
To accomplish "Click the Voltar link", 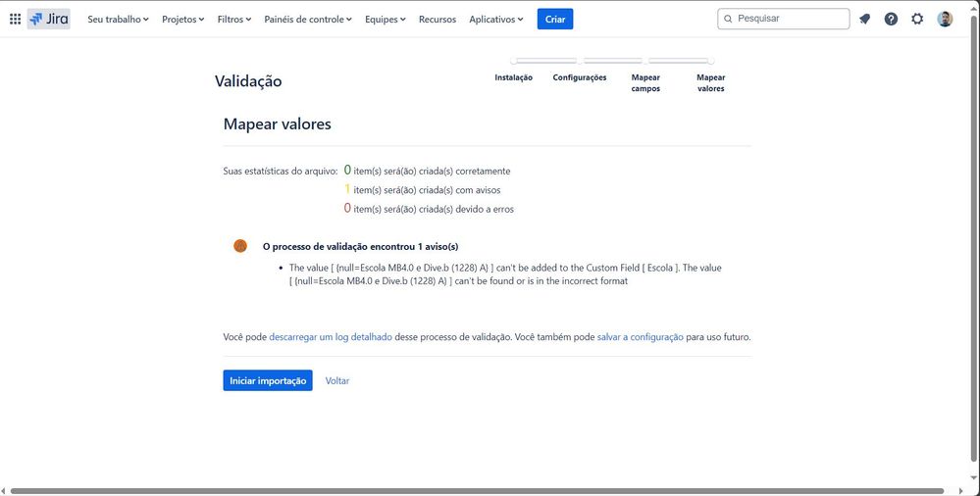I will click(337, 380).
